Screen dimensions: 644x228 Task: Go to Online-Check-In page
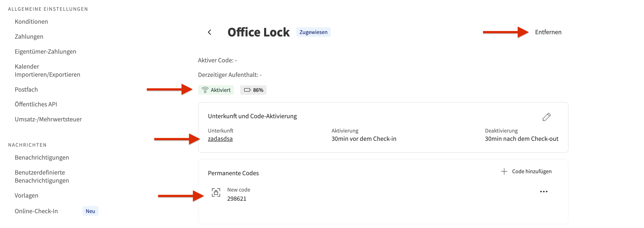click(x=36, y=211)
